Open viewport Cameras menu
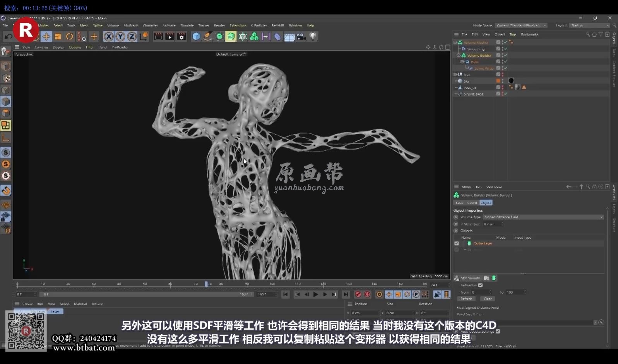This screenshot has width=618, height=364. click(x=41, y=47)
